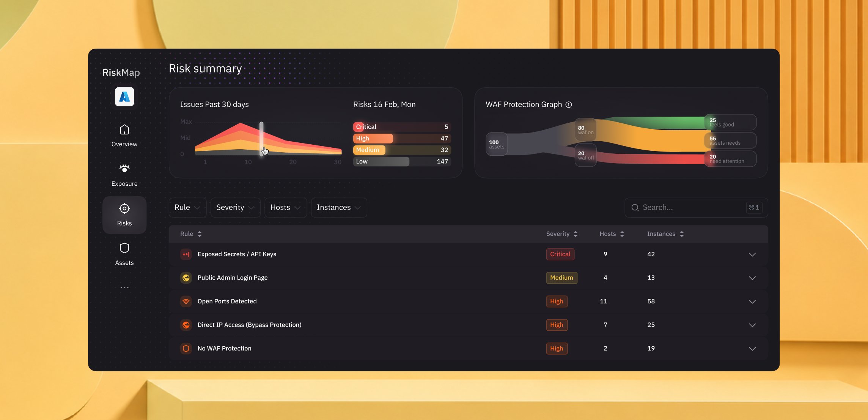The image size is (868, 420).
Task: Open the Severity filter dropdown
Action: click(x=235, y=208)
